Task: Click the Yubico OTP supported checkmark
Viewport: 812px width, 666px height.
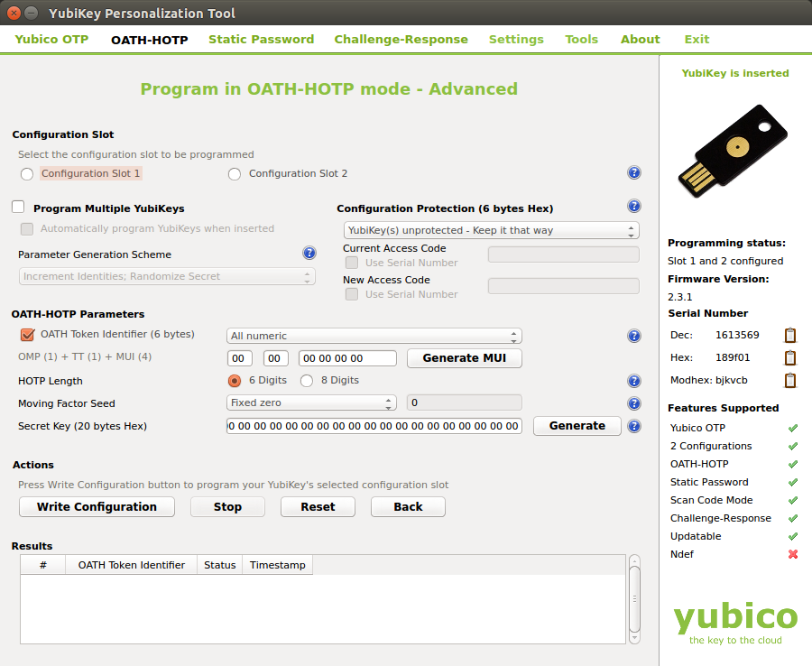Action: click(793, 429)
